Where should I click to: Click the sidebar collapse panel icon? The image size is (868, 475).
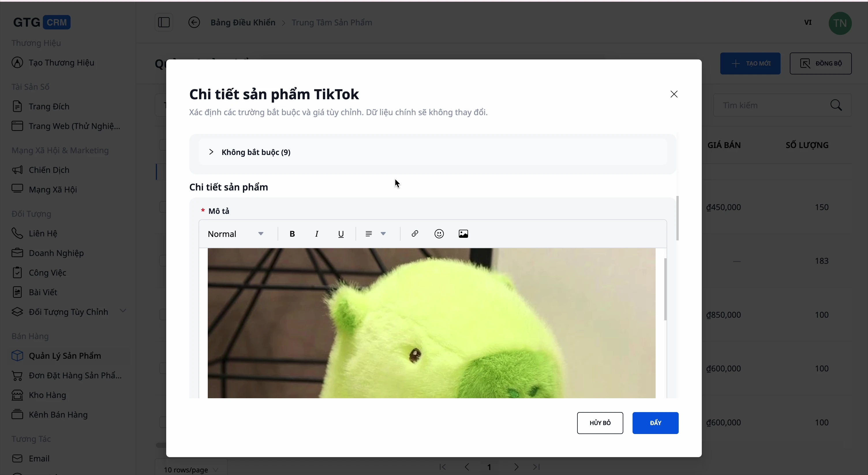point(164,23)
